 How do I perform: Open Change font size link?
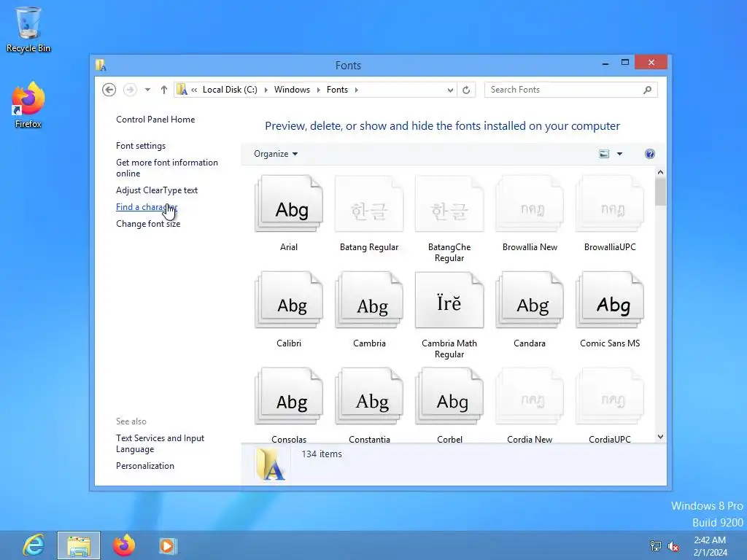click(x=148, y=224)
